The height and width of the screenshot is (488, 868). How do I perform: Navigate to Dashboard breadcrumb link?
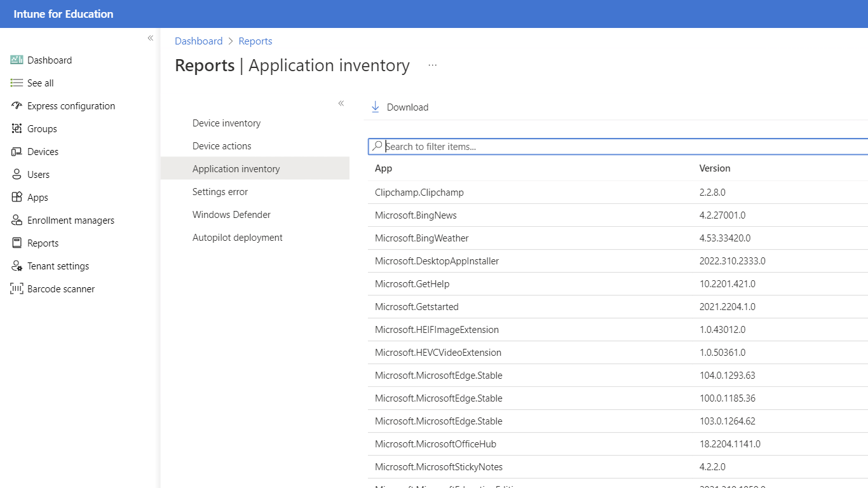198,41
